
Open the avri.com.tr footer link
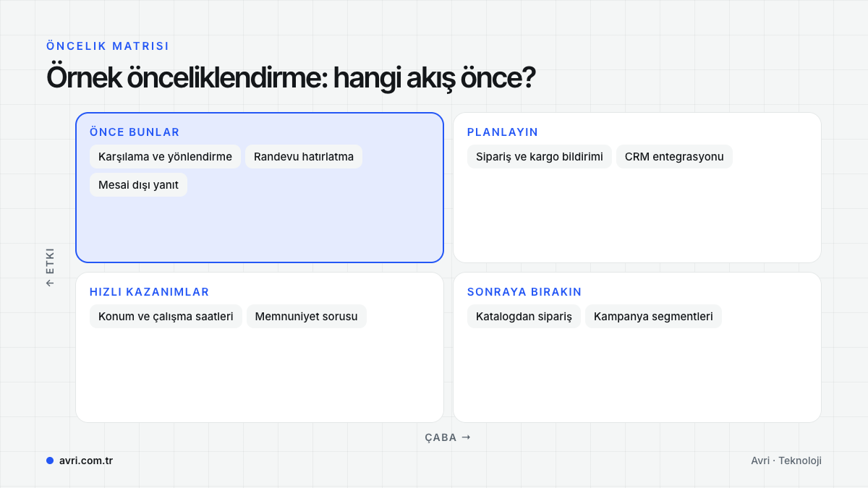(x=86, y=461)
